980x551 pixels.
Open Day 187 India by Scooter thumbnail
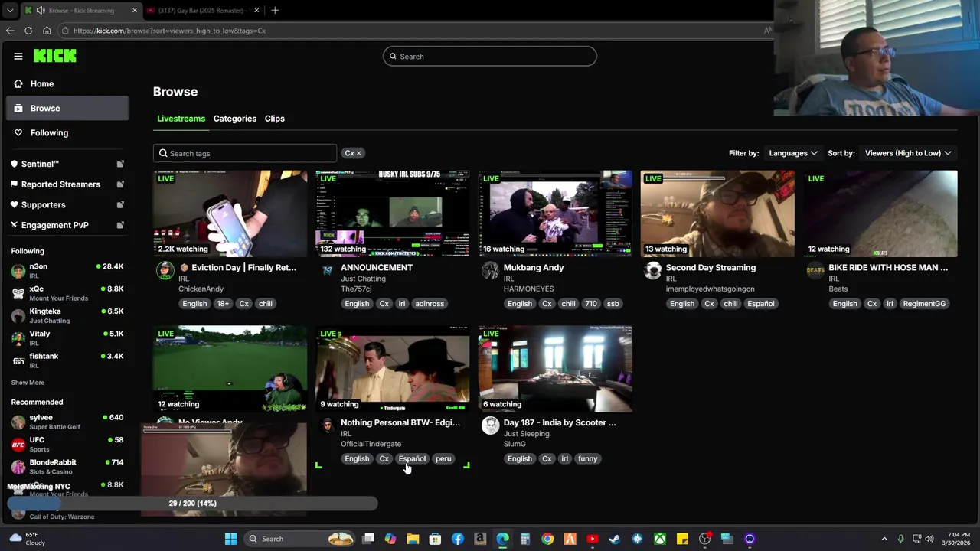[x=555, y=369]
